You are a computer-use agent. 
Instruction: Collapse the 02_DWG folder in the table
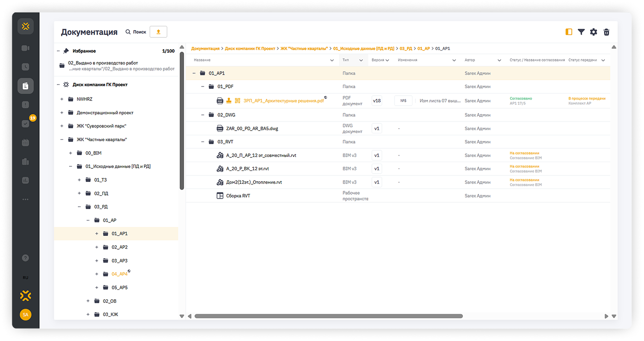coord(202,115)
